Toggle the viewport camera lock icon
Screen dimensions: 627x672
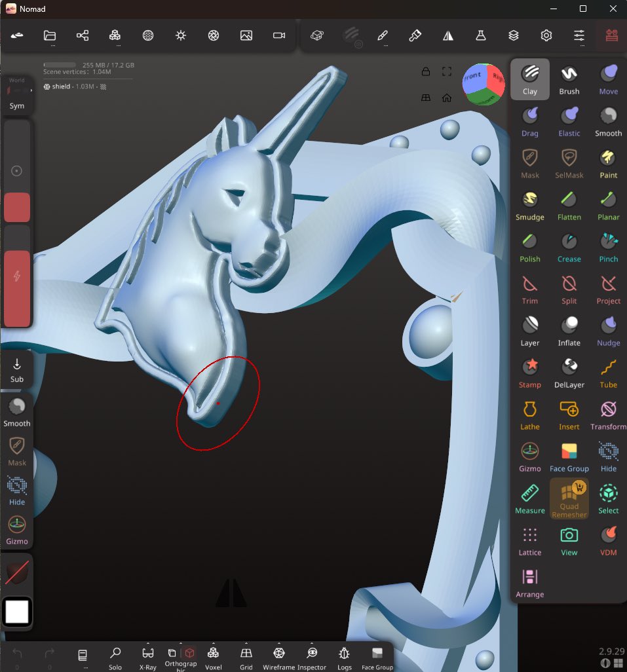(426, 71)
